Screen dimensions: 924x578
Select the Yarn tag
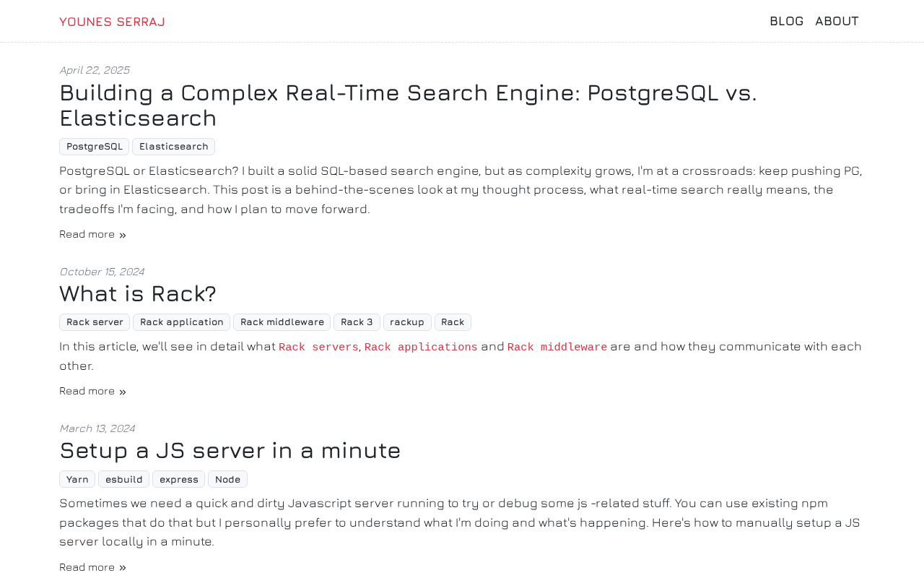77,479
